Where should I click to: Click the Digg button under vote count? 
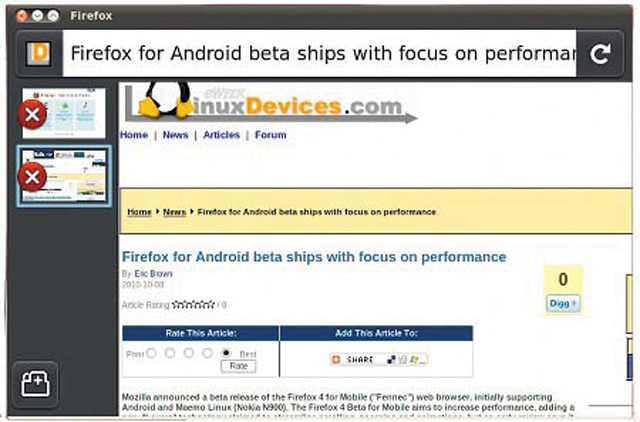(562, 303)
